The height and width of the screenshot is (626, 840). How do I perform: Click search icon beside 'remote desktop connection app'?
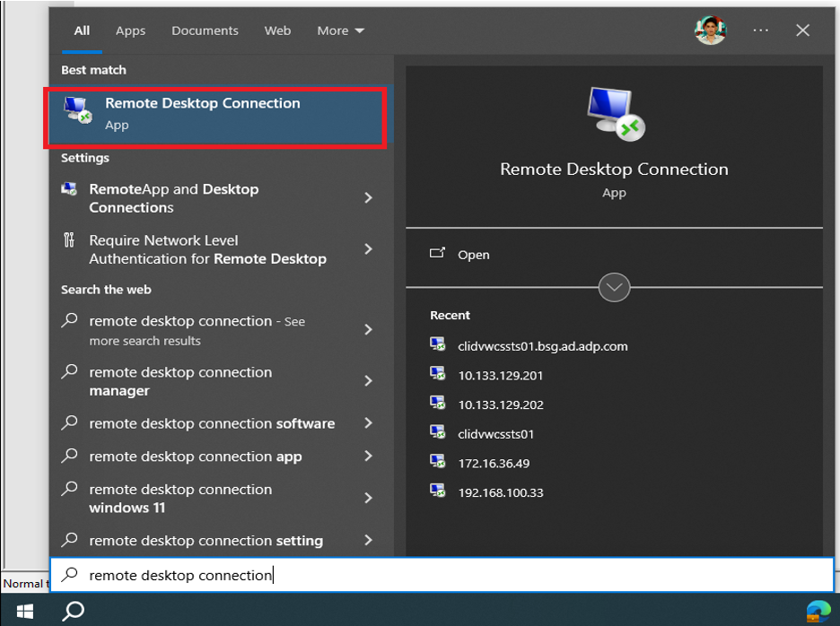pos(69,456)
